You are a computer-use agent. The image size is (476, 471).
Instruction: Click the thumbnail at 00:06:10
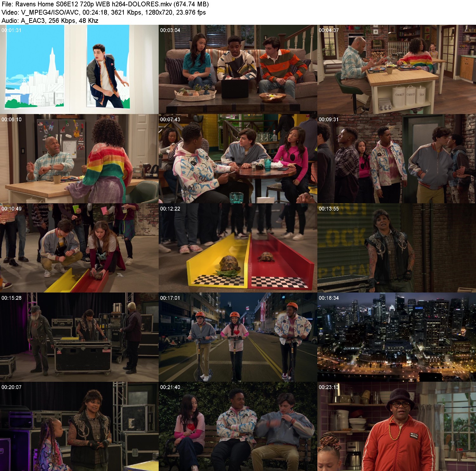(79, 159)
